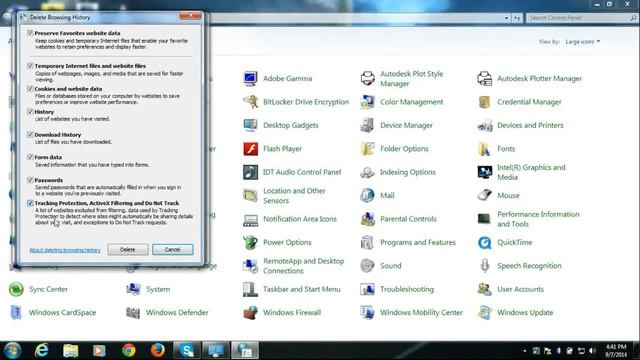The height and width of the screenshot is (360, 640).
Task: Toggle Cookies and website data checkbox
Action: pos(30,89)
